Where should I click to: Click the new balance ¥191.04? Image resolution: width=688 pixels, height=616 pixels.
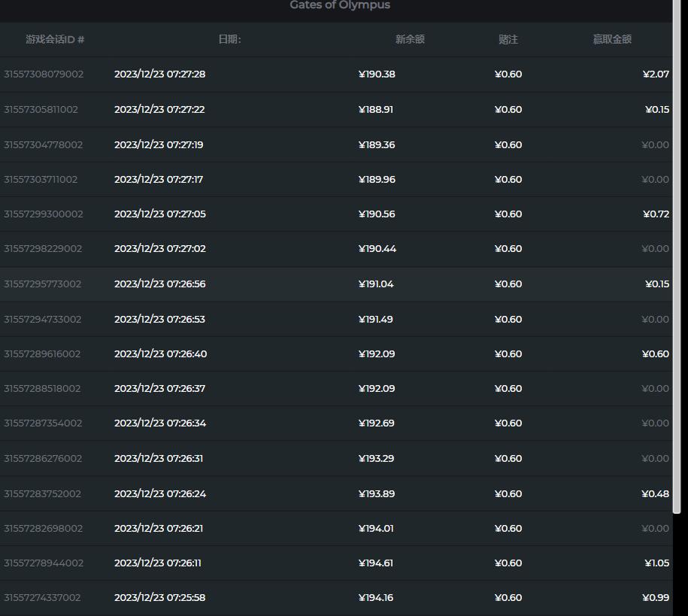tap(376, 284)
